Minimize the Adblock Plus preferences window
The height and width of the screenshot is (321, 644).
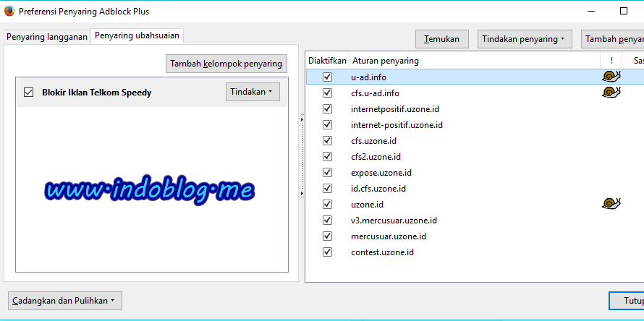(591, 12)
